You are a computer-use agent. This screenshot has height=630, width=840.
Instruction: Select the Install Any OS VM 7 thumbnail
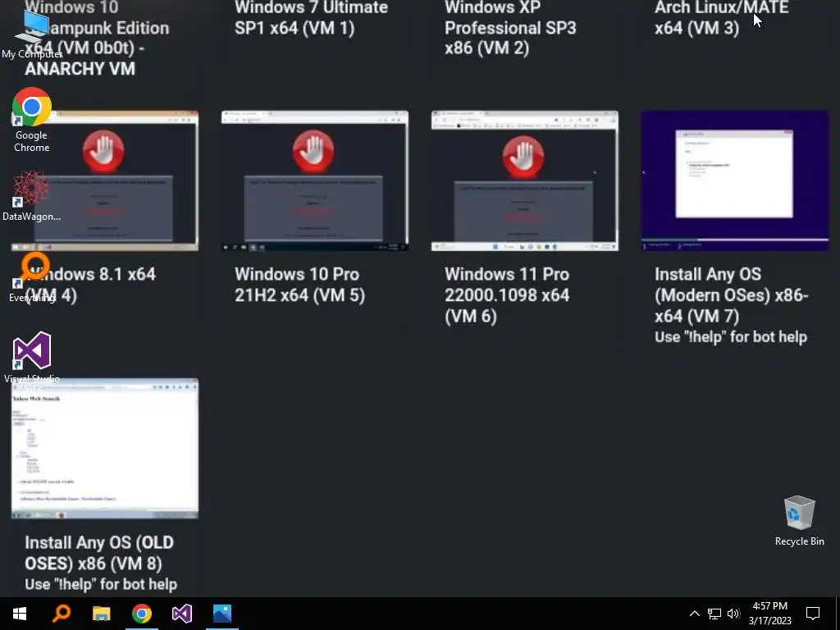[x=735, y=180]
